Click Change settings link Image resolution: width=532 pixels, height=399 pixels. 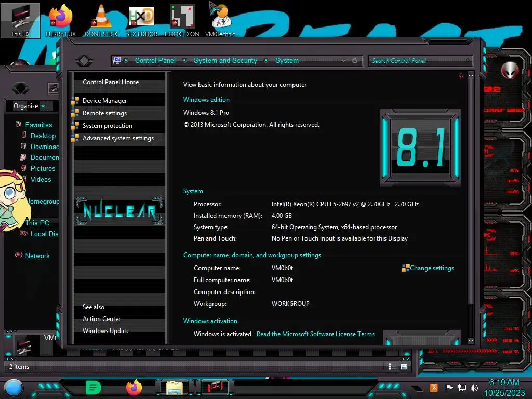tap(432, 268)
